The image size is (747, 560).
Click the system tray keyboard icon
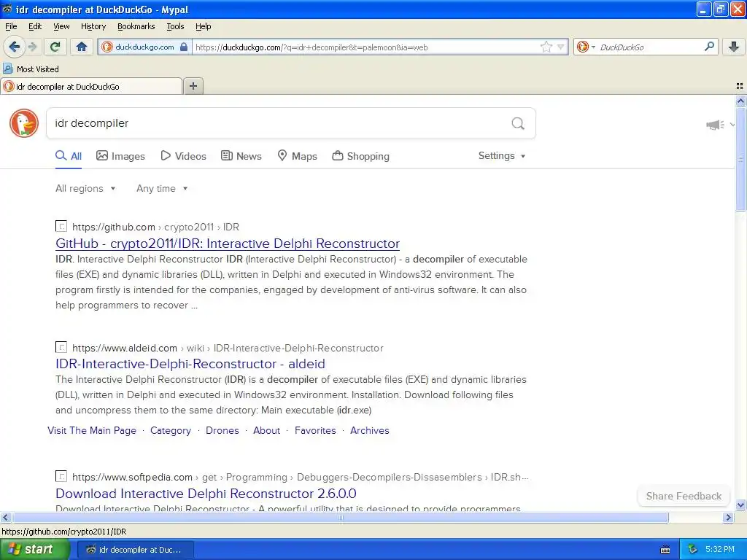(x=665, y=550)
